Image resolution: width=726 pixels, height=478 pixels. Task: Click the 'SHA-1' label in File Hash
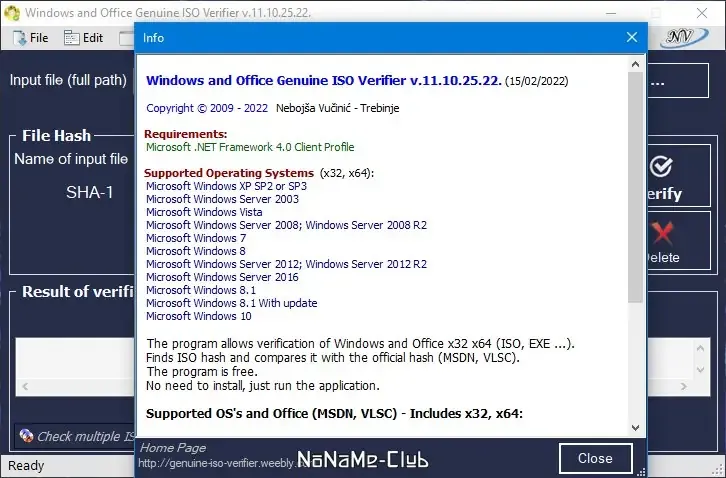point(89,192)
